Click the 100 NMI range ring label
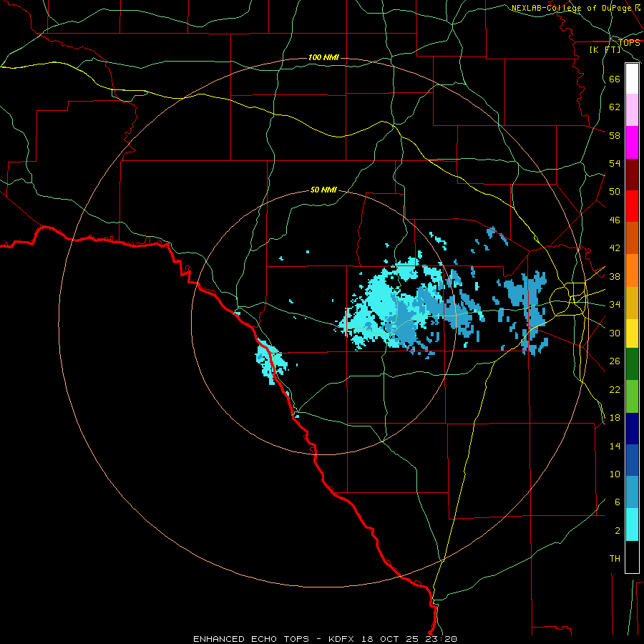The image size is (644, 644). pyautogui.click(x=323, y=57)
